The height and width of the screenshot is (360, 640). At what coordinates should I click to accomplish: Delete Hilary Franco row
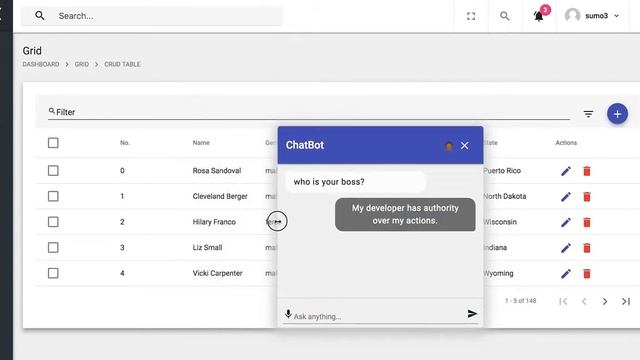coord(587,222)
